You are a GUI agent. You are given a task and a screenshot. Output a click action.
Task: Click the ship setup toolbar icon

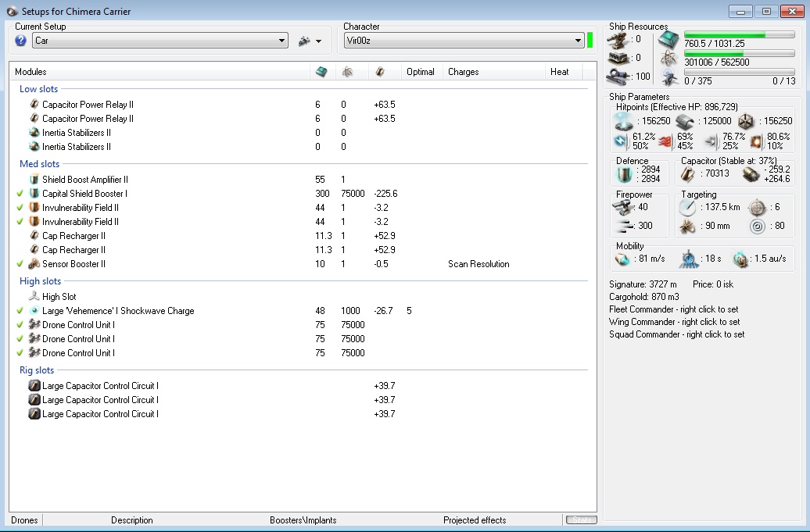304,41
